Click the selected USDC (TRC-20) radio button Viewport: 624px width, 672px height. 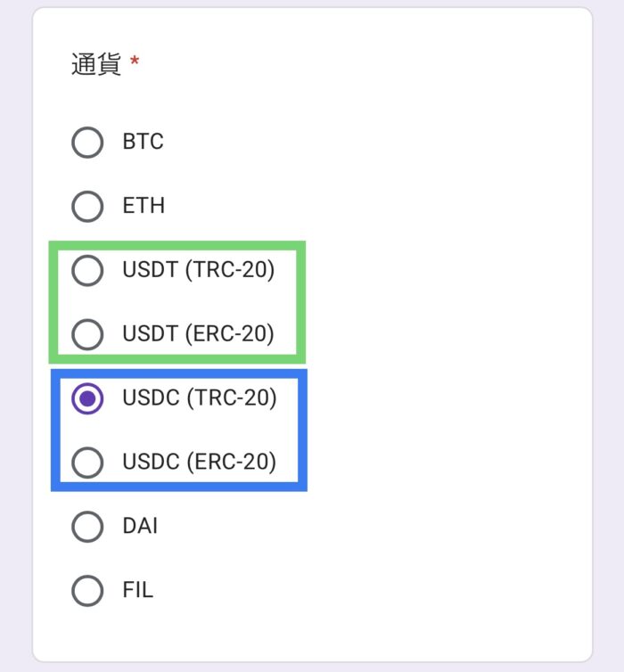[87, 398]
